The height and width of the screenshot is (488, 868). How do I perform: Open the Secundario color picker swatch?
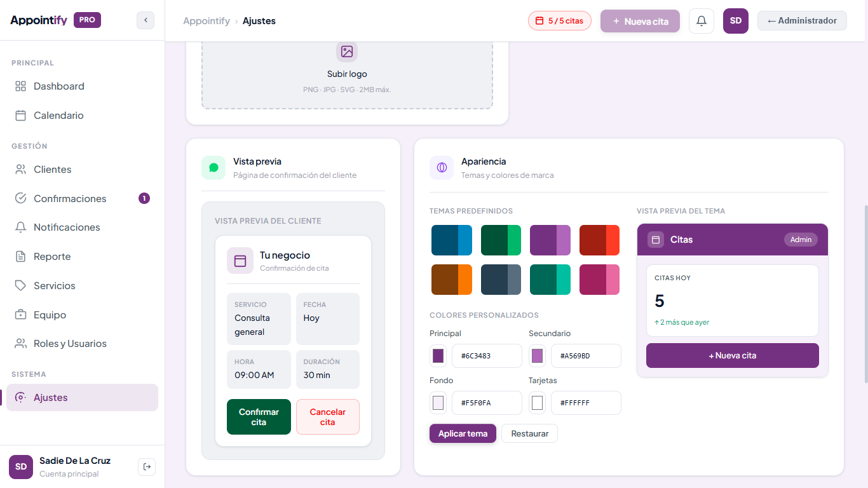[537, 356]
